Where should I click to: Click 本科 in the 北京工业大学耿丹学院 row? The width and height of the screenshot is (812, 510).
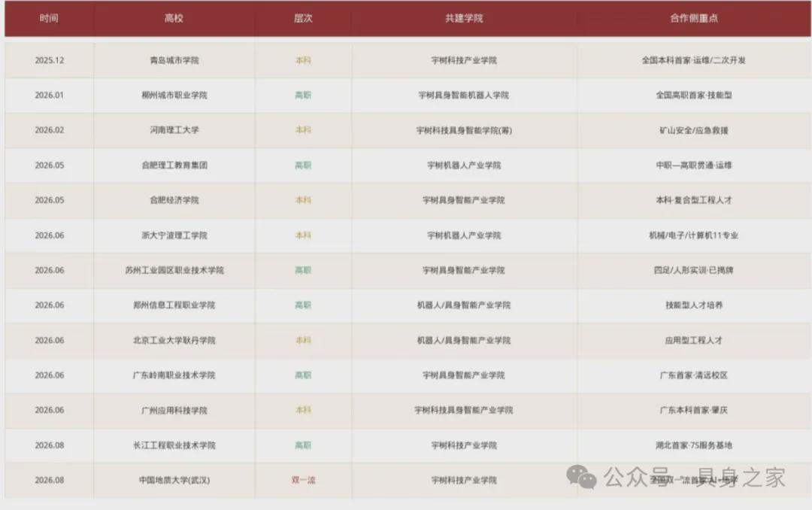click(303, 341)
